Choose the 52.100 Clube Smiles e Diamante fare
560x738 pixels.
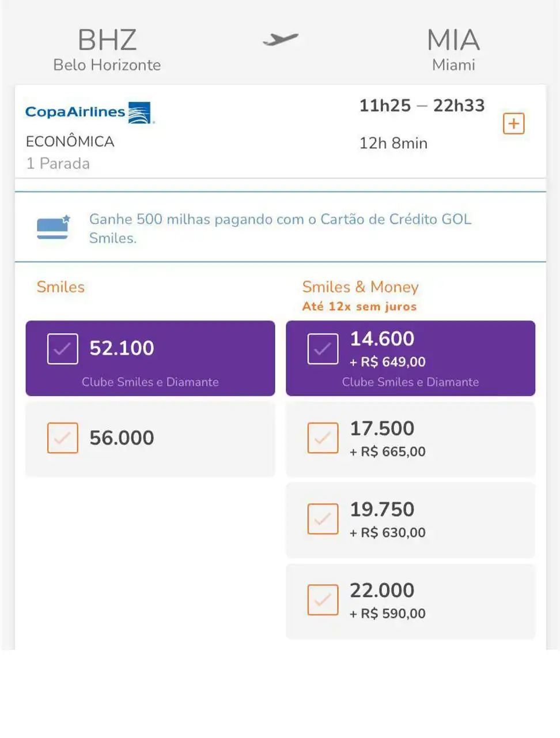[150, 358]
